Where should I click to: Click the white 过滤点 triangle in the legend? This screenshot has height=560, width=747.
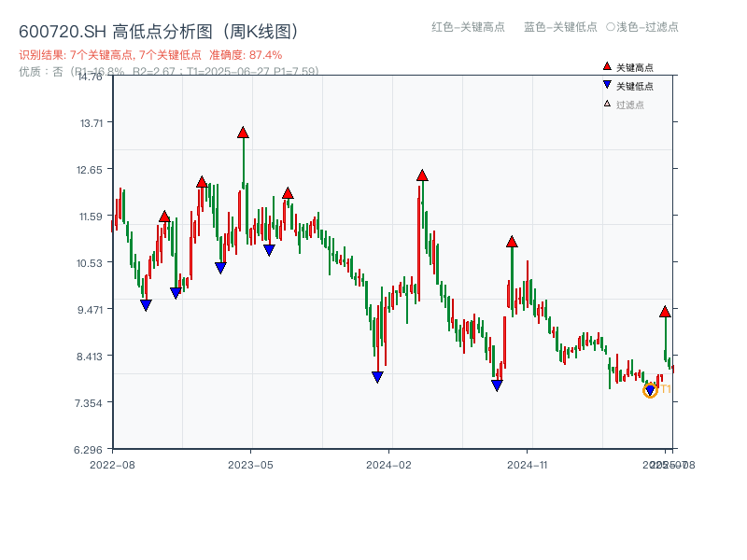[607, 104]
